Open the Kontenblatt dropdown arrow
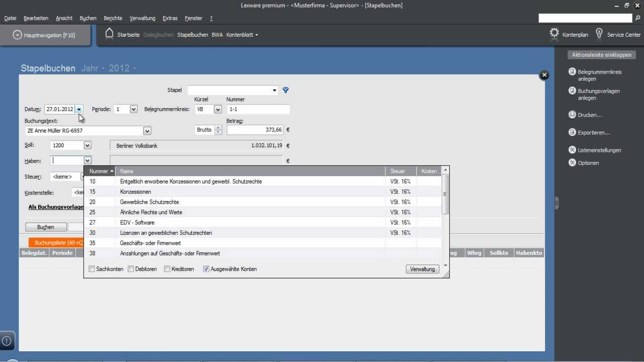Screen dimensions: 644x362 257,35
